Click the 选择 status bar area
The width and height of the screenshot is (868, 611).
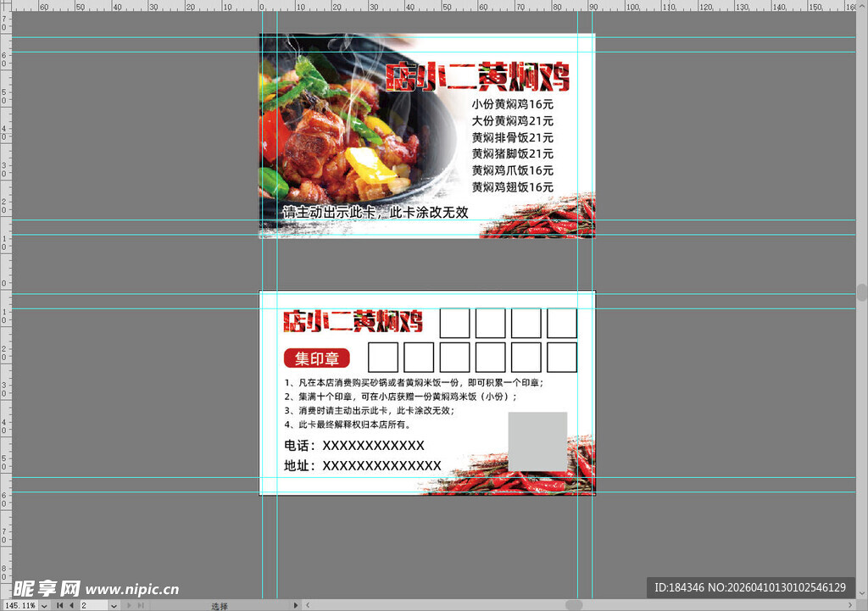219,605
